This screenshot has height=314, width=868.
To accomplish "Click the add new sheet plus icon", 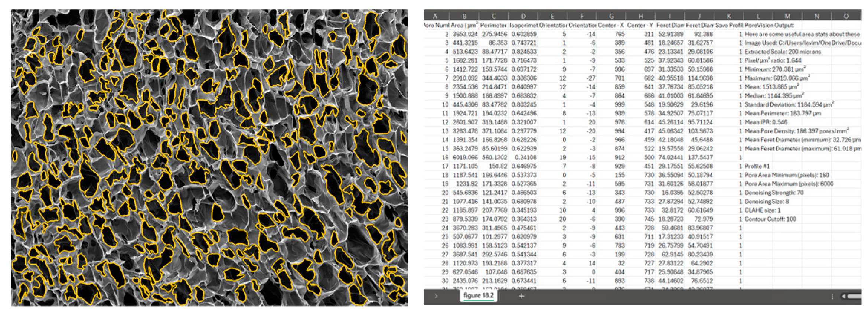I will tap(521, 296).
